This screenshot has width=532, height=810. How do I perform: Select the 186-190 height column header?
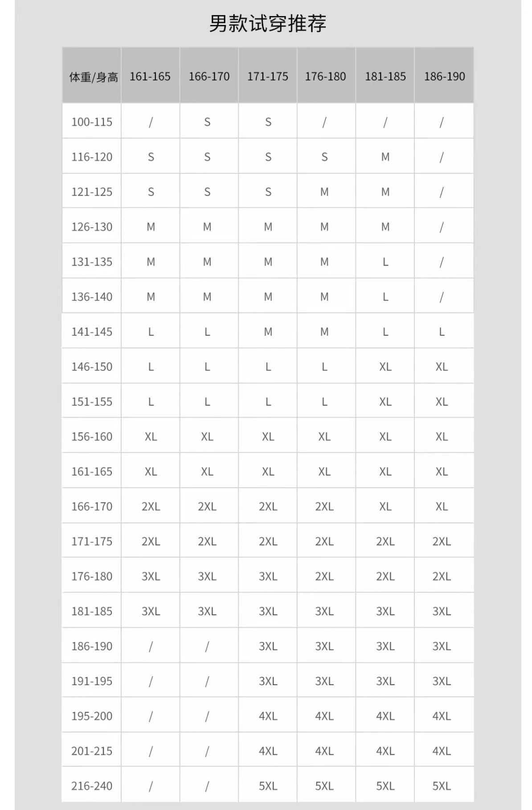tap(444, 77)
